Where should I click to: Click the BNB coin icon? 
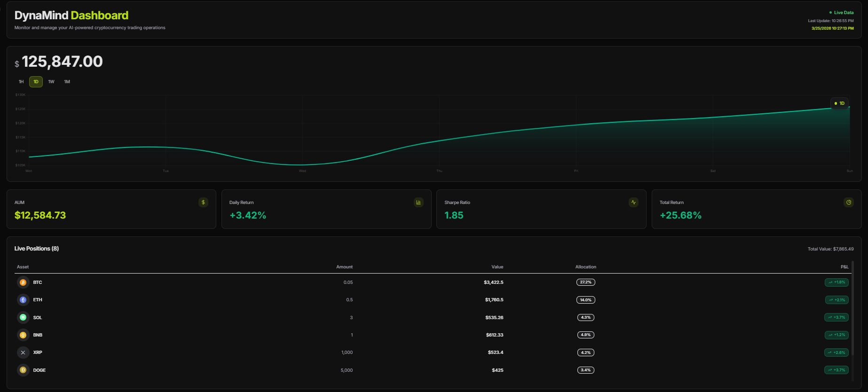point(23,335)
